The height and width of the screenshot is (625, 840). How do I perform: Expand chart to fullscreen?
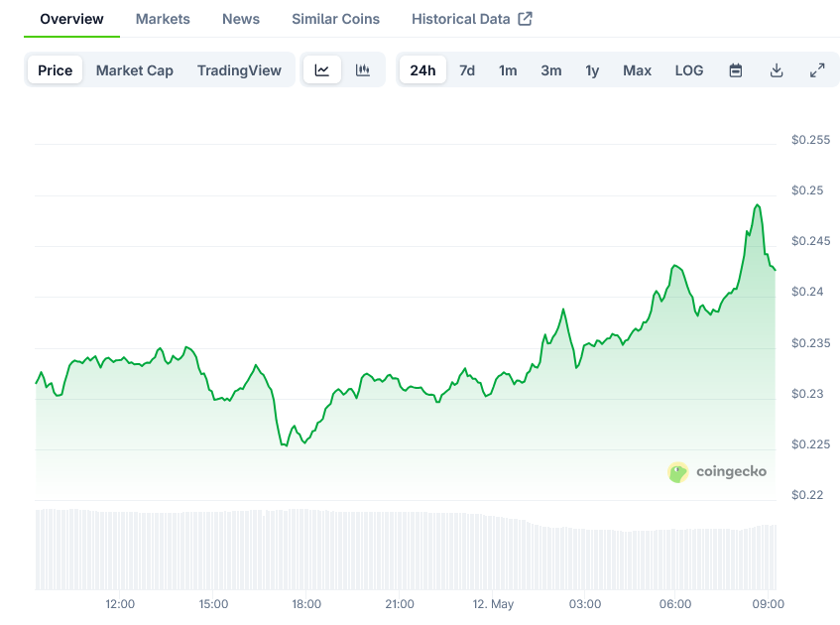[x=817, y=70]
